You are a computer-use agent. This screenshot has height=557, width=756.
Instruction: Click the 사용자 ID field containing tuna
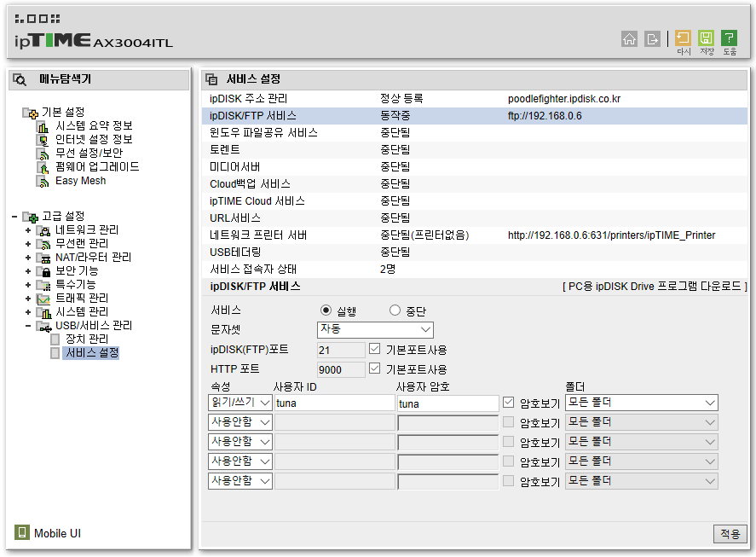(332, 403)
